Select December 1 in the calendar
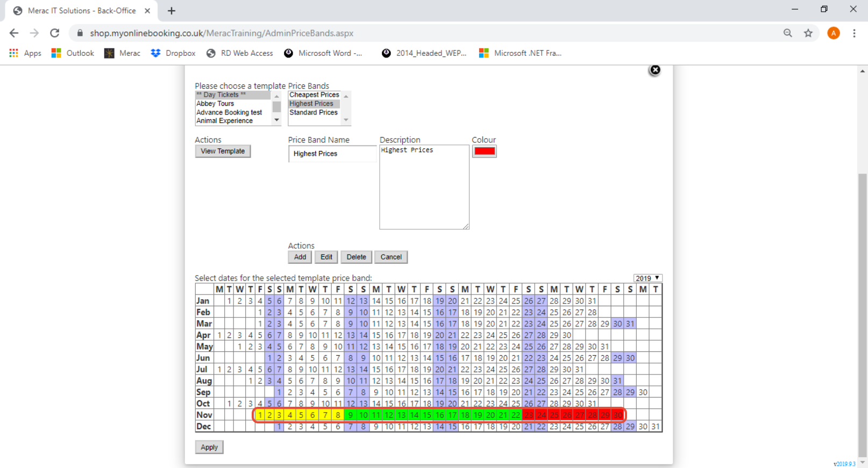Viewport: 868px width, 468px height. [279, 427]
